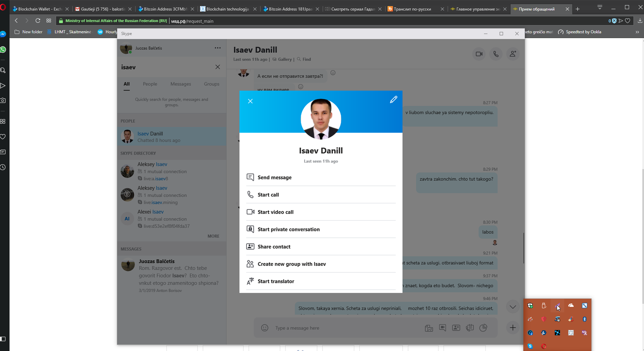Click the plus button beside message input
The image size is (644, 351).
click(x=513, y=328)
